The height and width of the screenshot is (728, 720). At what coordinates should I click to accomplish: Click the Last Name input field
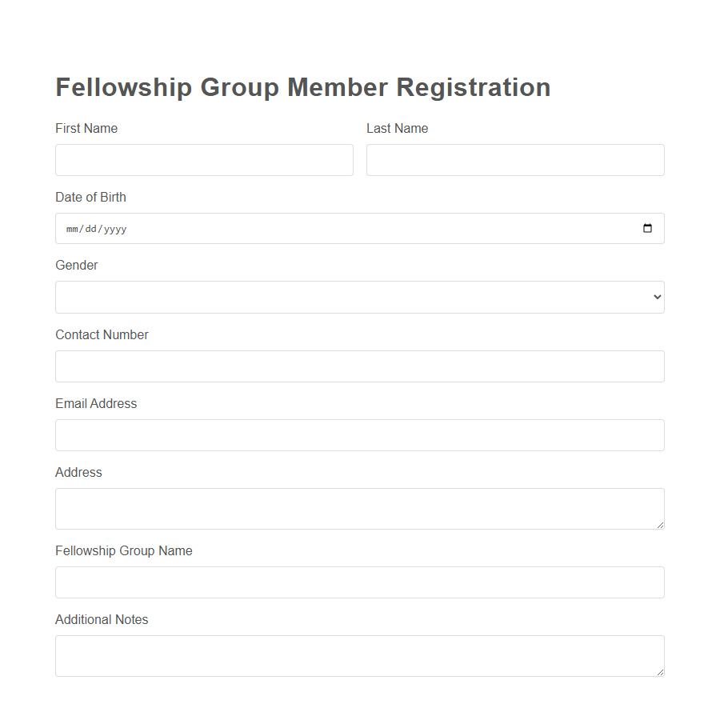click(x=514, y=160)
